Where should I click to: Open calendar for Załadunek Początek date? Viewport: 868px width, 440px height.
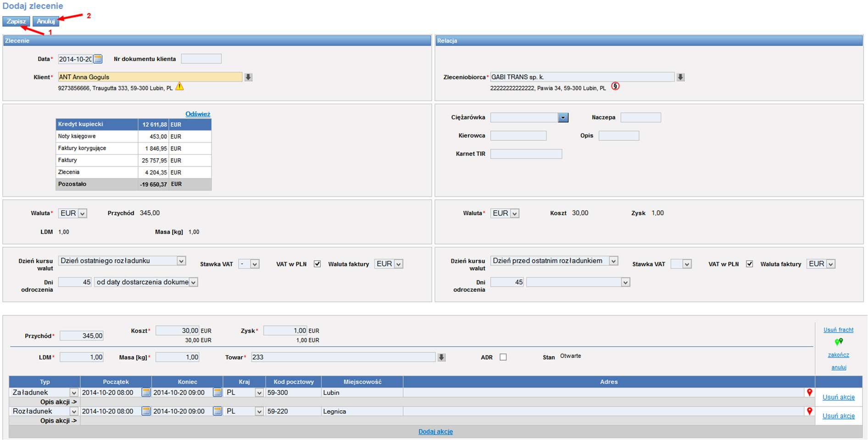[x=146, y=392]
